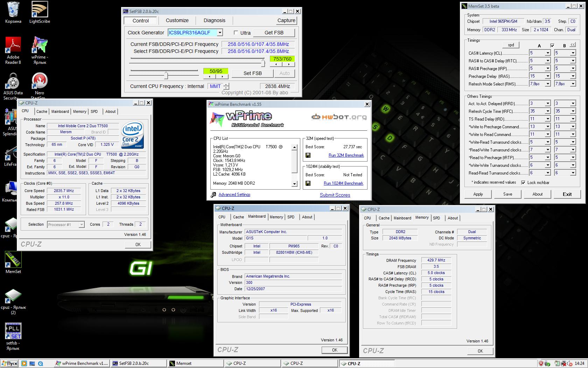Click Apply in MemSet
Viewport: 588px width, 368px height.
(478, 194)
